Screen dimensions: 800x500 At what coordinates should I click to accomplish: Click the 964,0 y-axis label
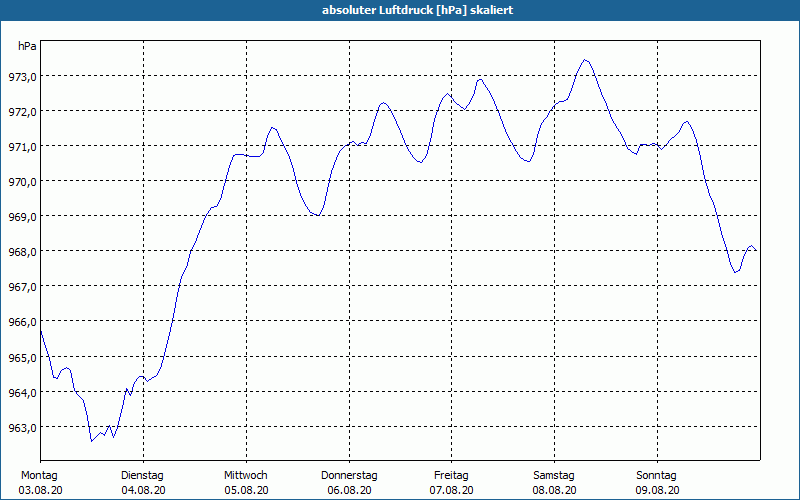pos(22,393)
